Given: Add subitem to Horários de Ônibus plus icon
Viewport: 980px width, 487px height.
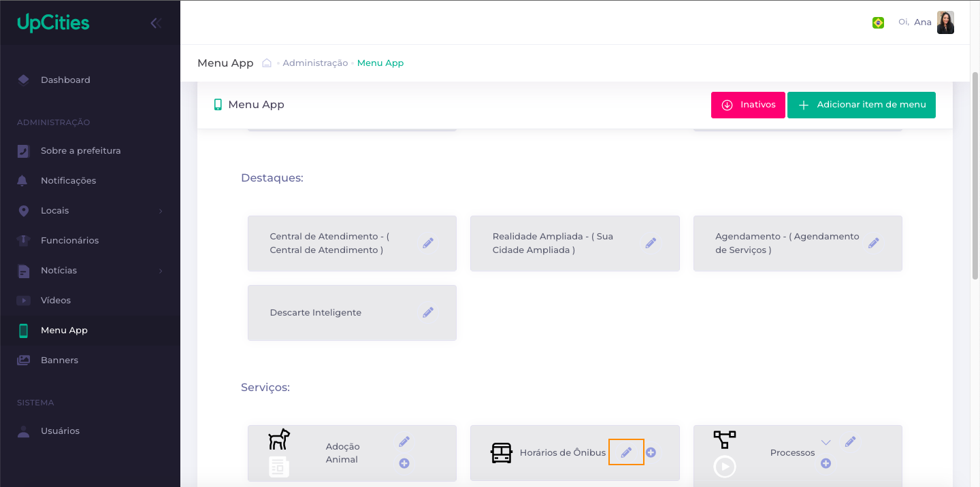Looking at the screenshot, I should coord(651,452).
